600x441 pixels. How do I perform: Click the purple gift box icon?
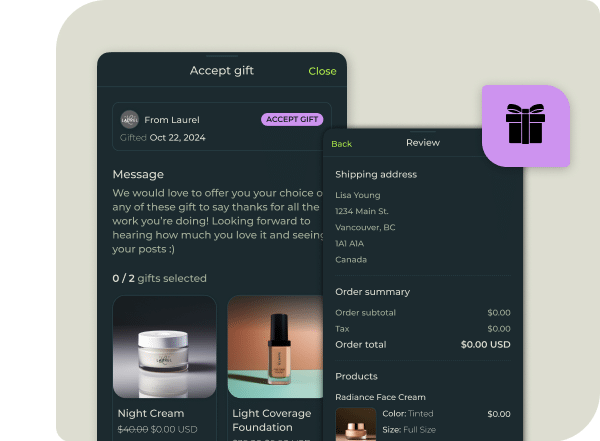coord(525,124)
